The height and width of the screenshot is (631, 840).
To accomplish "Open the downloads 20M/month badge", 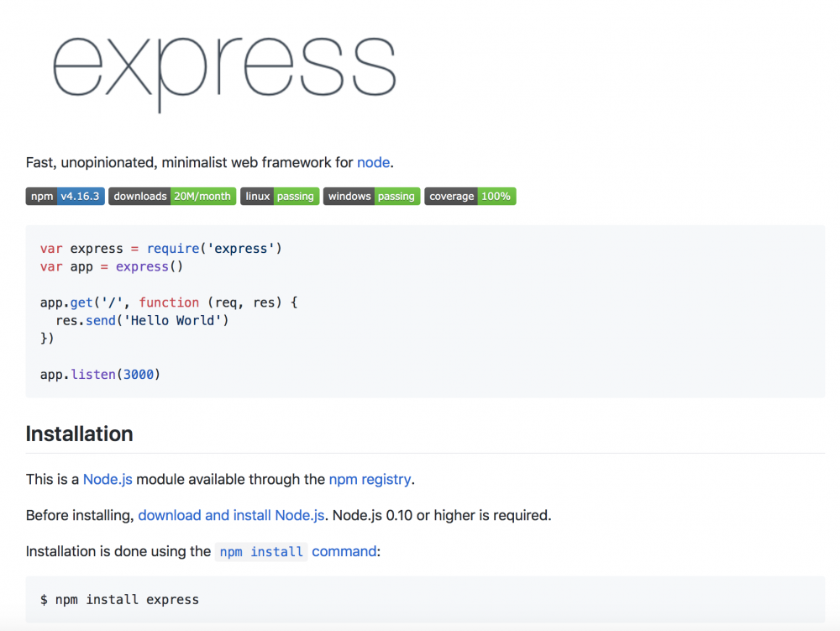I will pyautogui.click(x=172, y=197).
